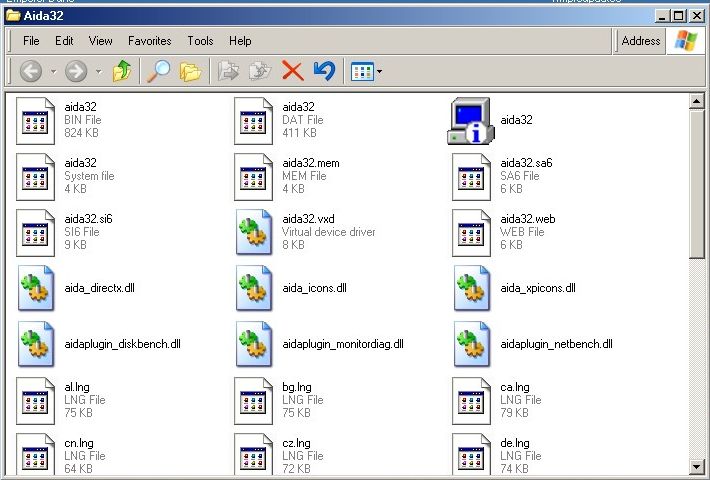Open the Views dropdown arrow
Viewport: 710px width, 480px height.
(x=379, y=72)
